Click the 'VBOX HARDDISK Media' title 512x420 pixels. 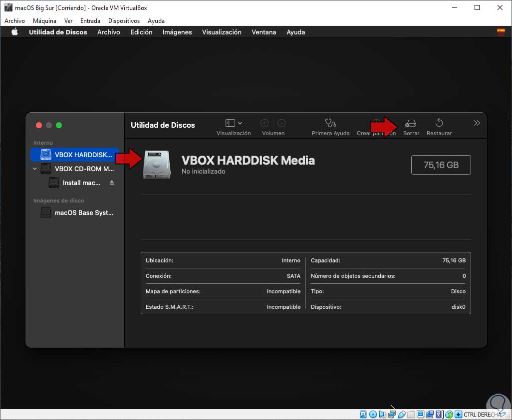(248, 160)
